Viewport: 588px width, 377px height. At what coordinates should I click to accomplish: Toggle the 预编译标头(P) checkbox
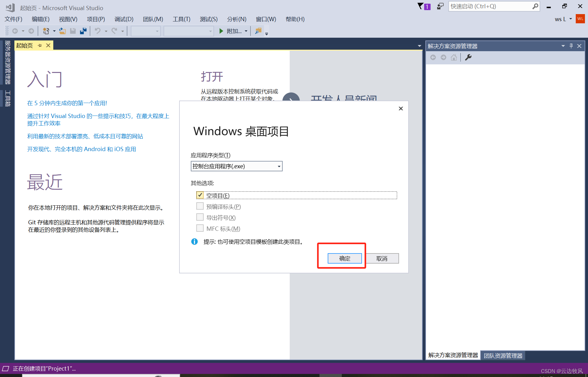coord(200,206)
